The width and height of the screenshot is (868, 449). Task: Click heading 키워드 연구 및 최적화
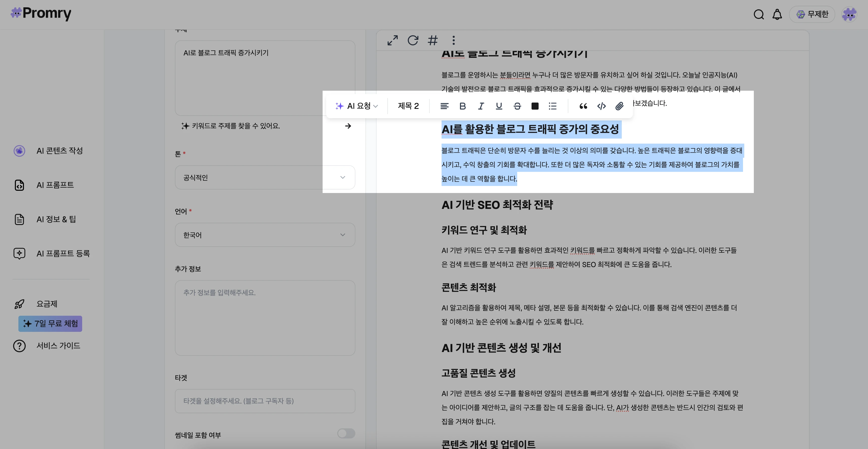(x=484, y=230)
